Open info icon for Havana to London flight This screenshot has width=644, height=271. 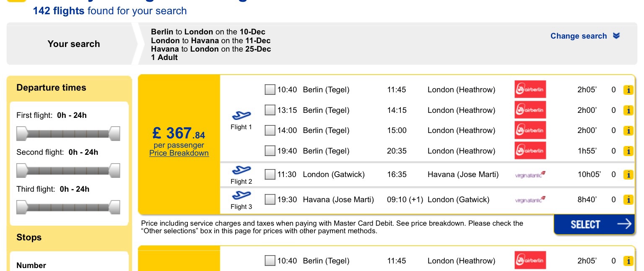point(628,200)
